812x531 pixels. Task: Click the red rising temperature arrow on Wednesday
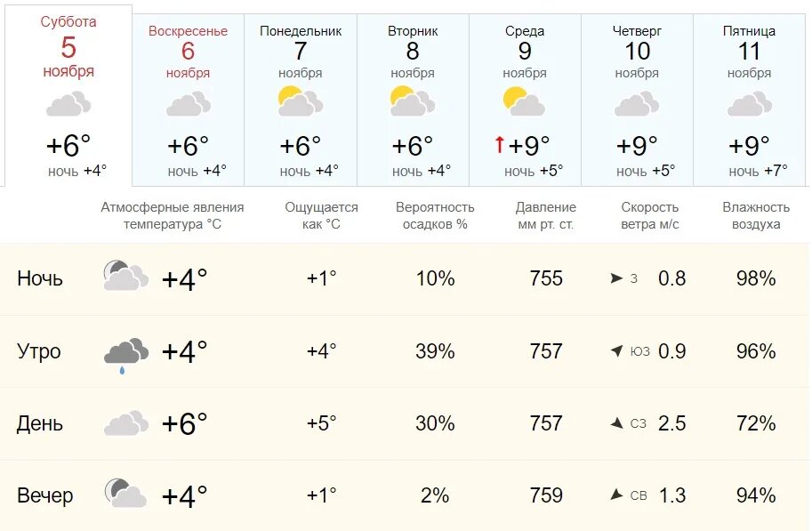[x=499, y=145]
